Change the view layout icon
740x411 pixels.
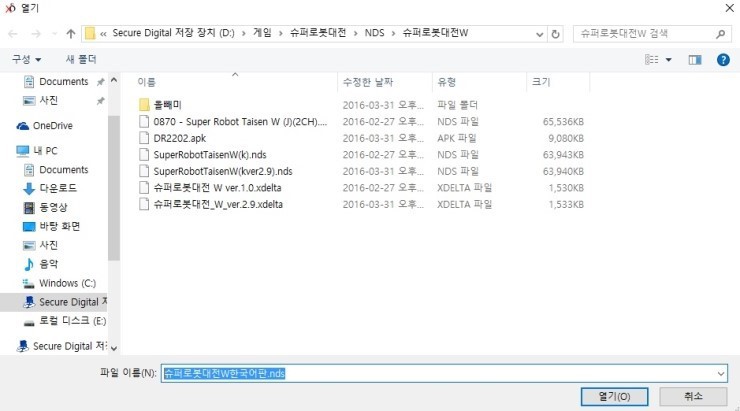coord(652,59)
